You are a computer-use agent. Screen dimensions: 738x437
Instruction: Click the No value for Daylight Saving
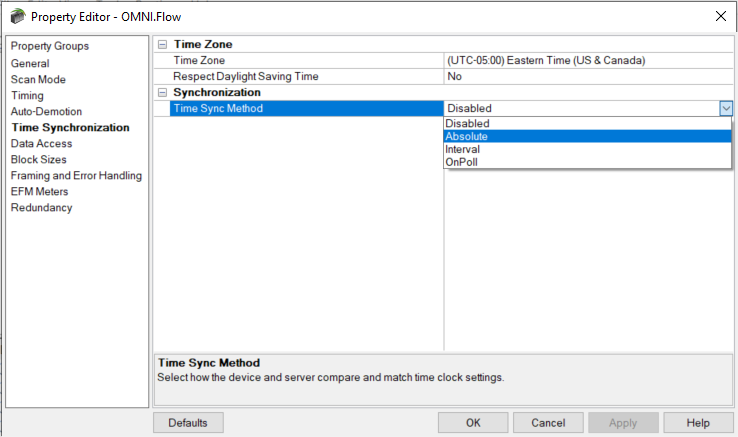[454, 76]
